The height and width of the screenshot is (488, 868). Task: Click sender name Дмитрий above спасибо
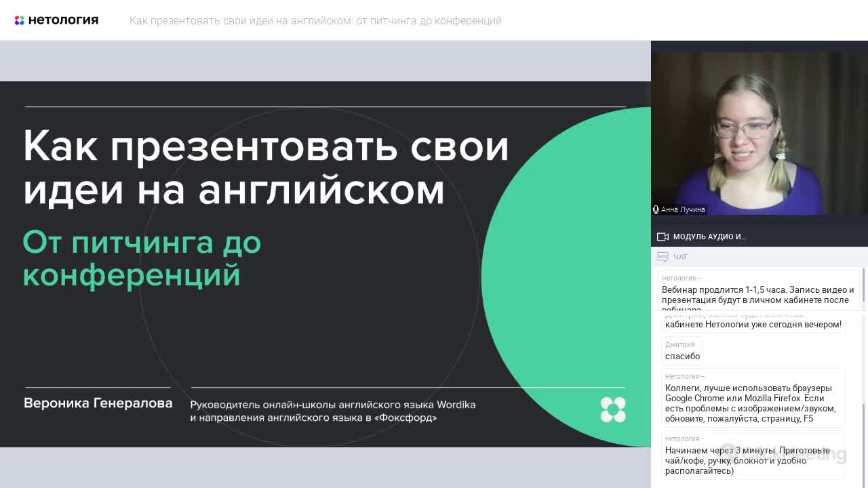(679, 344)
